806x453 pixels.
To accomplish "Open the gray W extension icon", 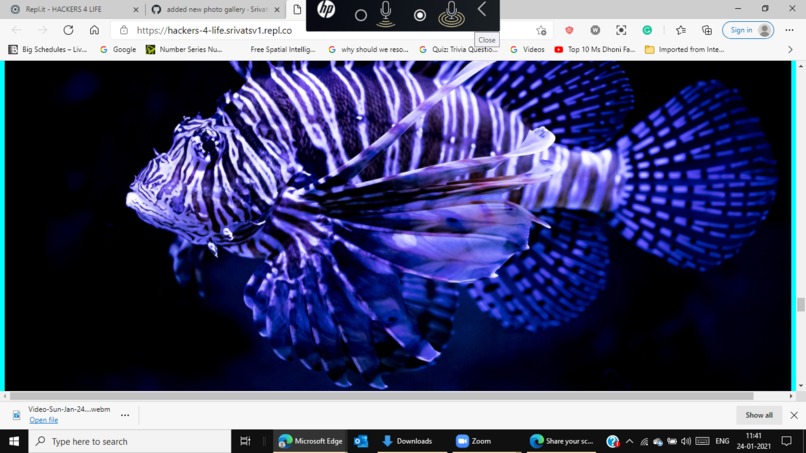I will point(595,30).
